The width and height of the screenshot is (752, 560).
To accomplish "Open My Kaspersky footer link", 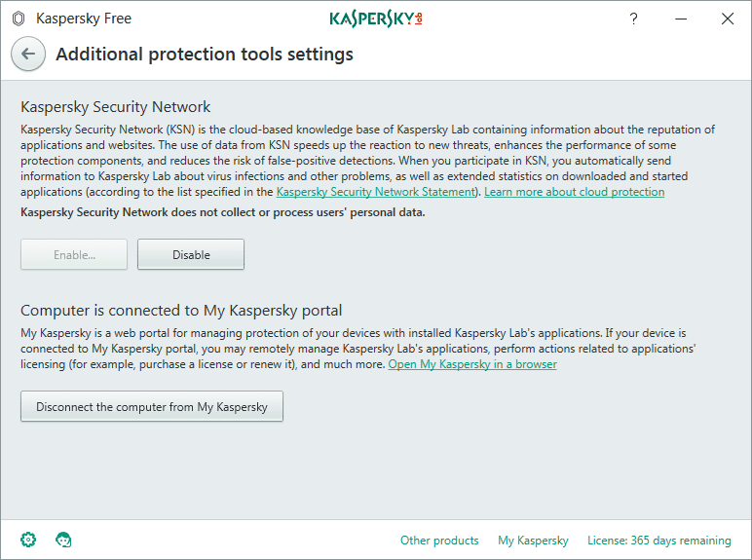I will pos(533,541).
